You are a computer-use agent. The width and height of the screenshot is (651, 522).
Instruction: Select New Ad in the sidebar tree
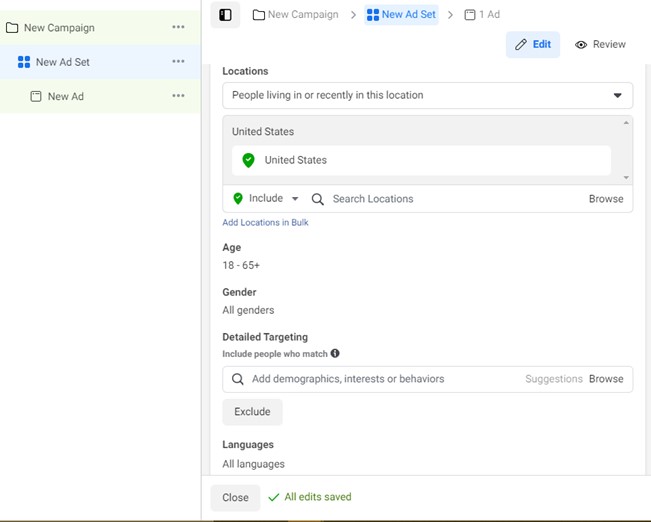coord(65,97)
